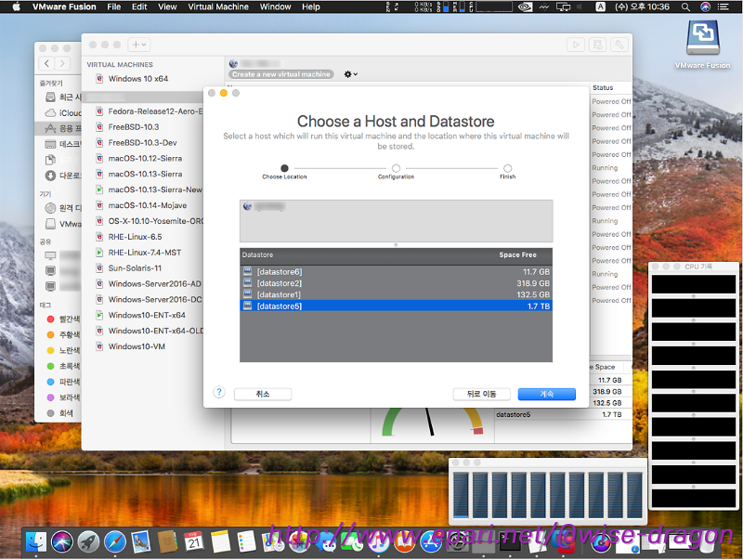Viewport: 743px width, 560px height.
Task: Select the [datastore1] row
Action: click(x=396, y=294)
